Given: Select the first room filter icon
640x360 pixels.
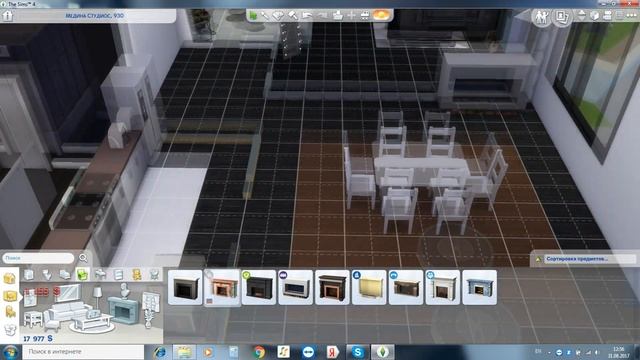Looking at the screenshot, I should tap(29, 275).
